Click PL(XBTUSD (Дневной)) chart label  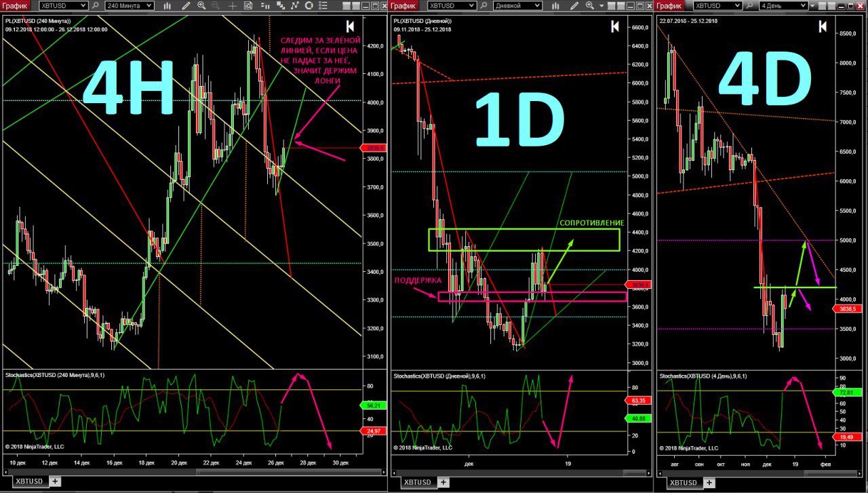(423, 22)
